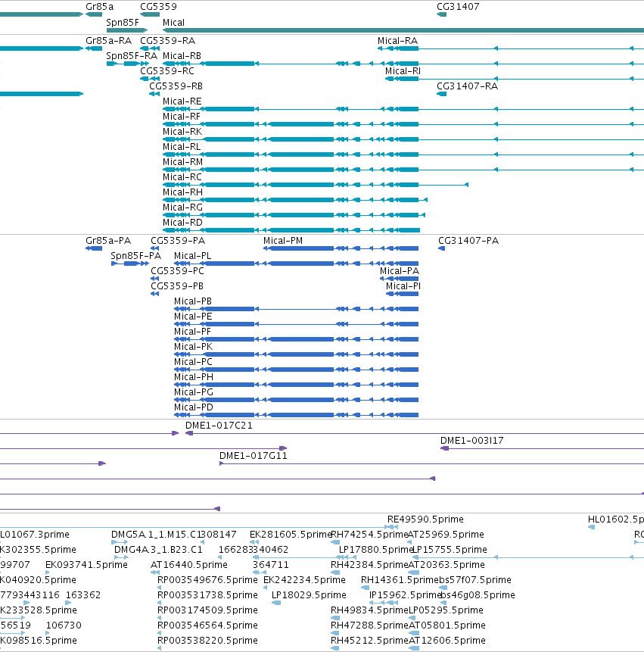Screen dimensions: 644x652
Task: Select the Mical-PC protein label
Action: click(x=193, y=362)
